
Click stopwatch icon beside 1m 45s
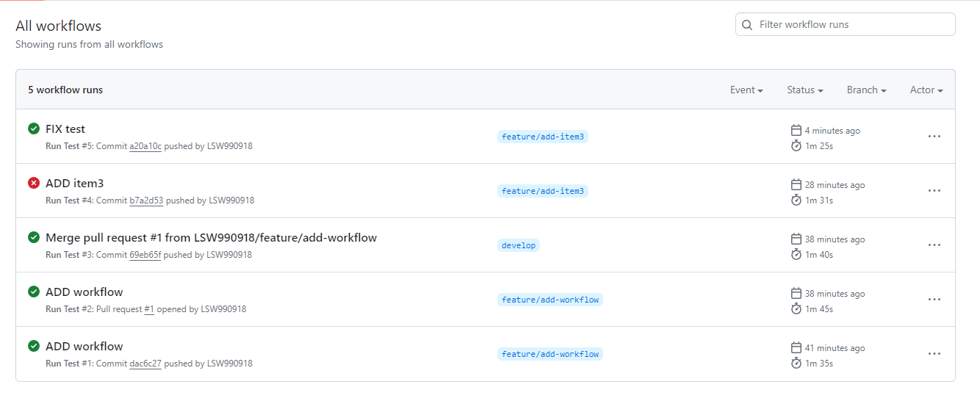click(x=796, y=308)
